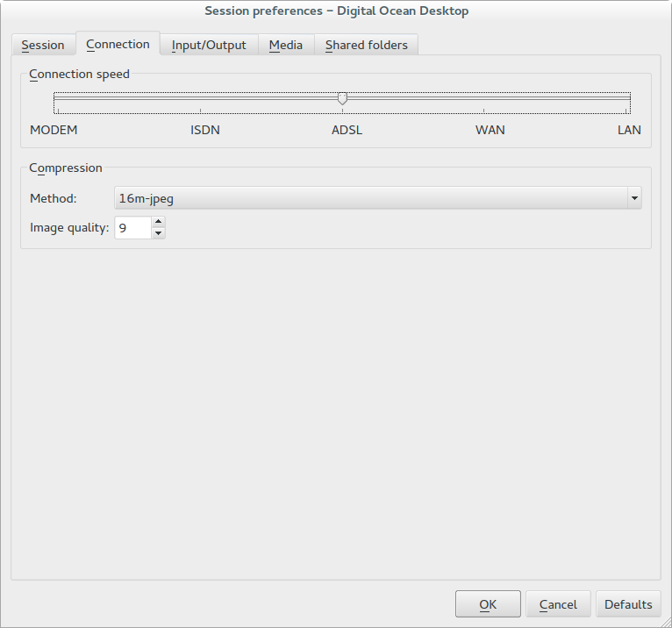Click the Method: label
This screenshot has height=628, width=672.
(54, 198)
